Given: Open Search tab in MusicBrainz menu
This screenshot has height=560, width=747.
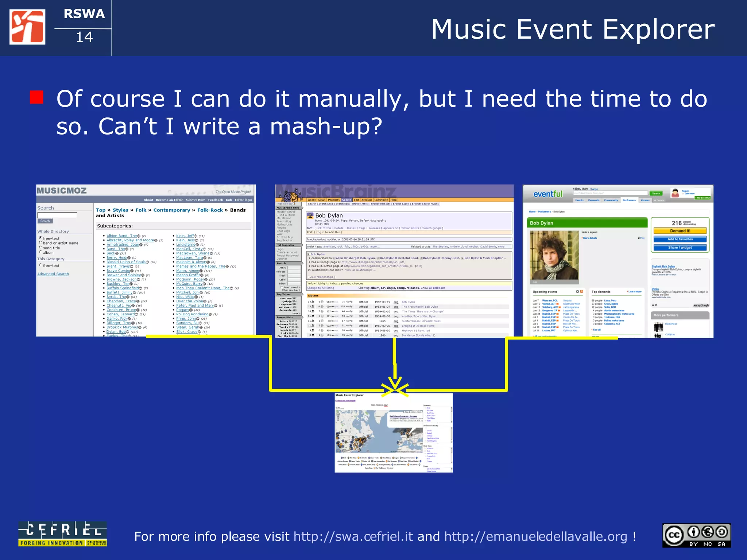Looking at the screenshot, I should (347, 200).
